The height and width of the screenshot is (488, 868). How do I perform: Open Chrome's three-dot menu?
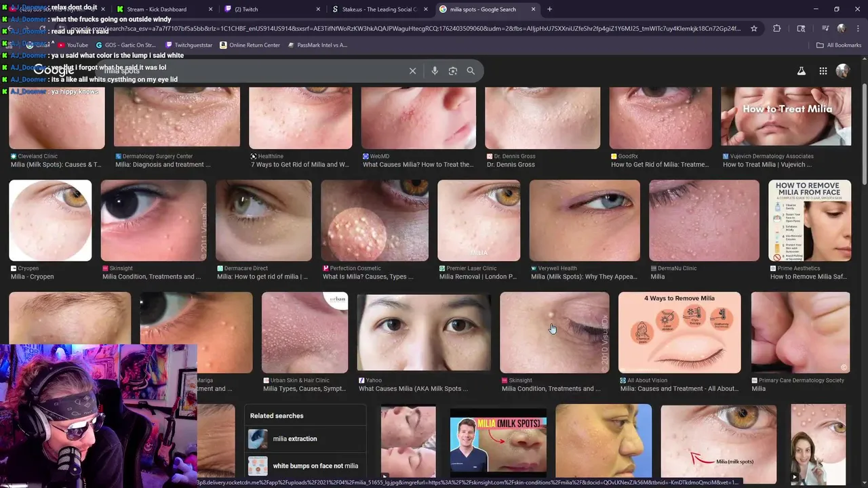coord(857,28)
